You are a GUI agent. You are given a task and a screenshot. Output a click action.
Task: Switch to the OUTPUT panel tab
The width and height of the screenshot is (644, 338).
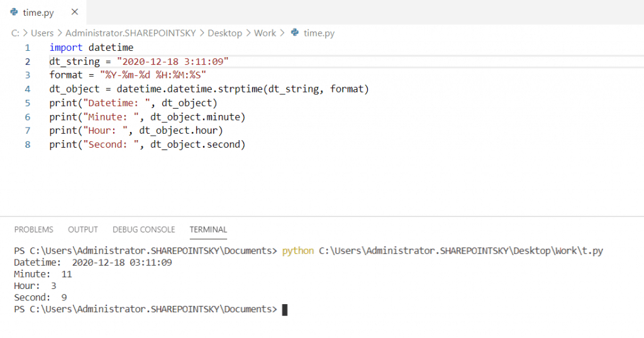point(83,229)
